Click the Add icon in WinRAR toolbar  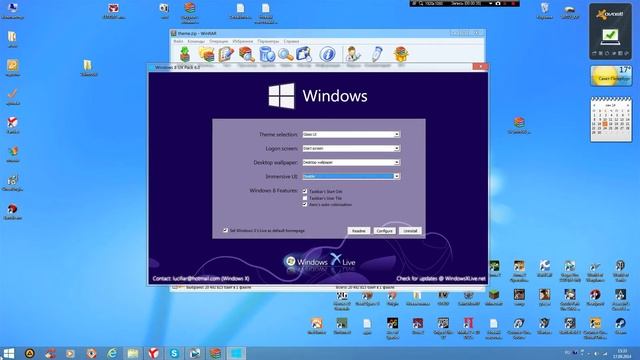click(x=185, y=54)
